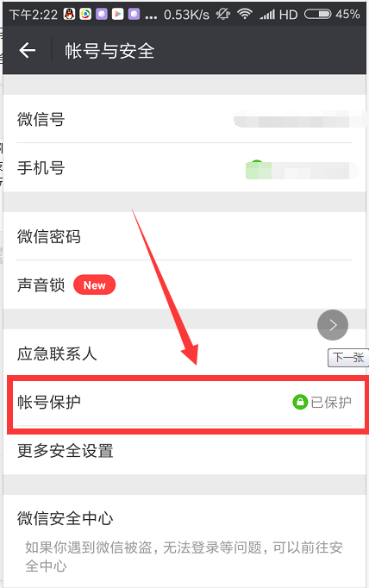The image size is (369, 588).
Task: Open the 微信号 row
Action: click(x=184, y=119)
